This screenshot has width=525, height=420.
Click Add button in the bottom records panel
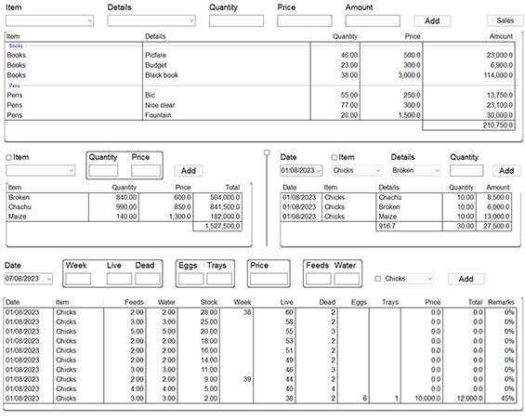click(466, 279)
